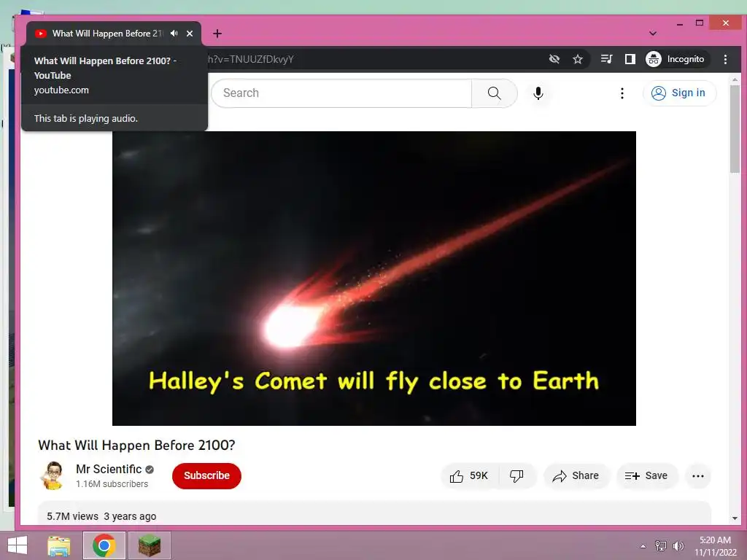The image size is (747, 560).
Task: Click 1.16M subscribers text
Action: coord(112,484)
